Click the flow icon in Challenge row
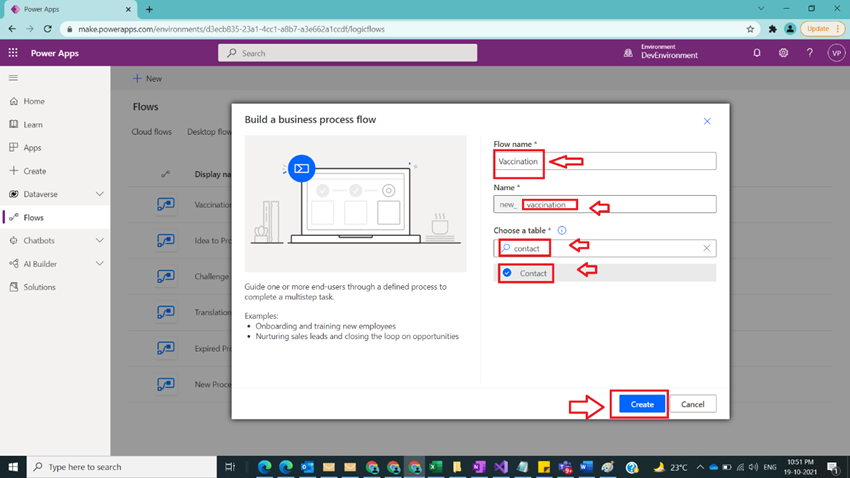 coord(166,276)
